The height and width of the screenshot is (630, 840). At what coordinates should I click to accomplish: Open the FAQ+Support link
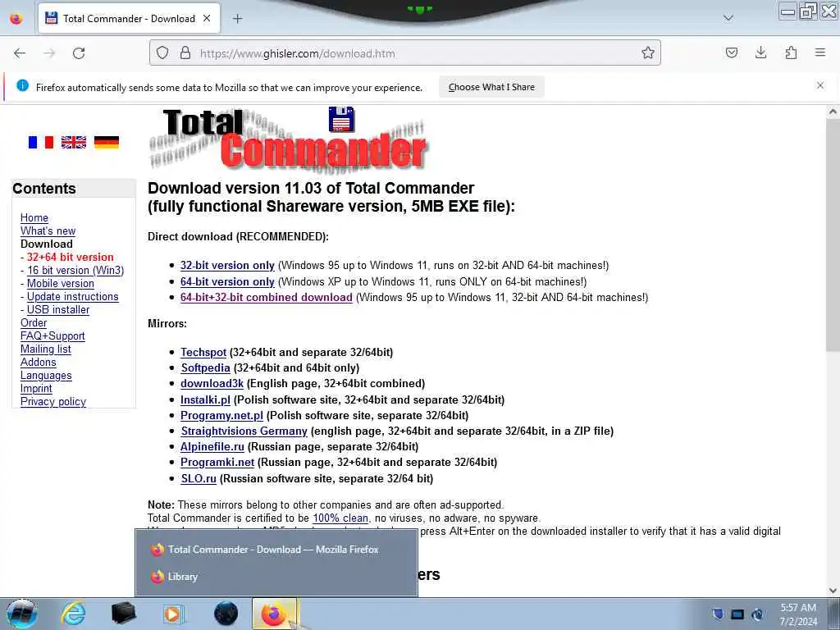(x=52, y=336)
